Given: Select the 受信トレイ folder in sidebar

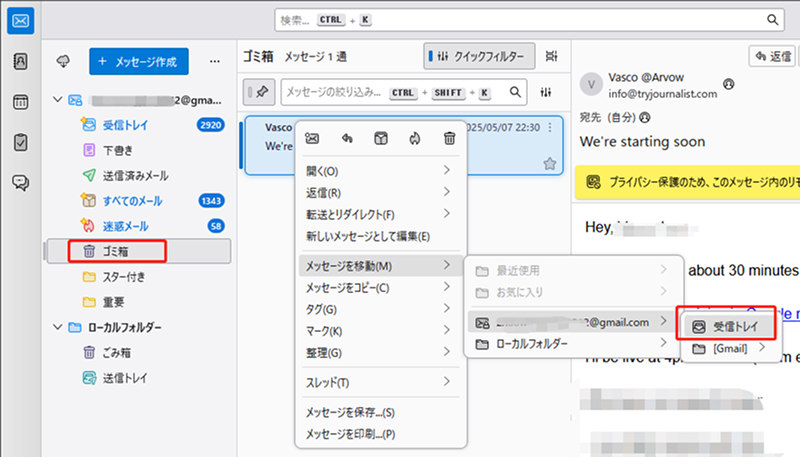Looking at the screenshot, I should tap(138, 125).
